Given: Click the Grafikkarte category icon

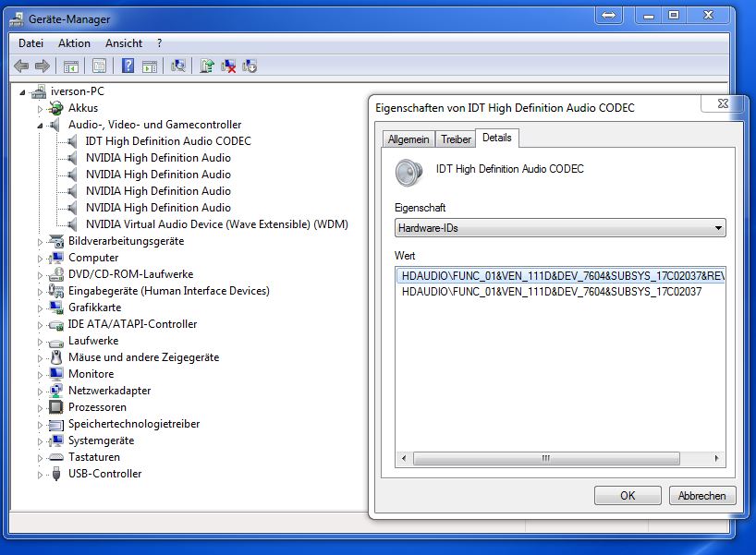Looking at the screenshot, I should point(56,308).
